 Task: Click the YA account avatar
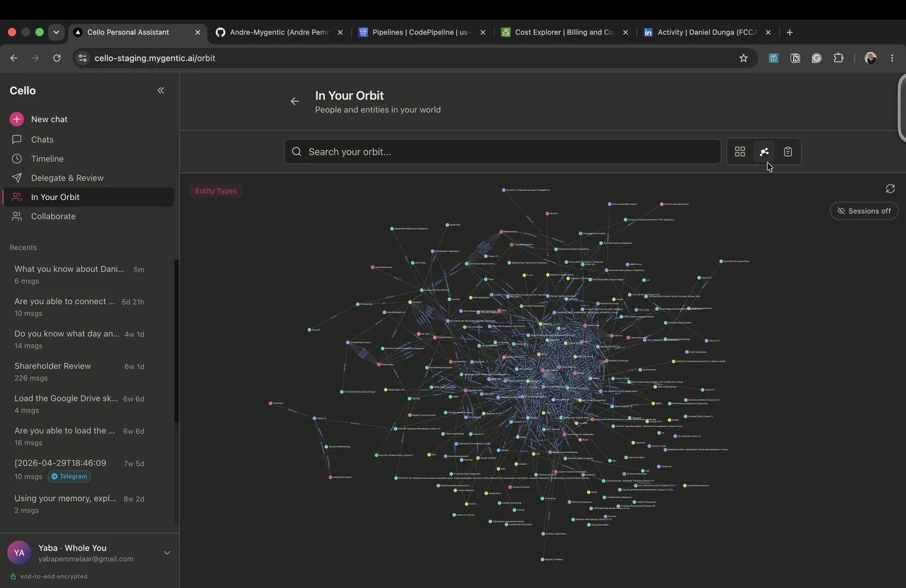click(19, 553)
